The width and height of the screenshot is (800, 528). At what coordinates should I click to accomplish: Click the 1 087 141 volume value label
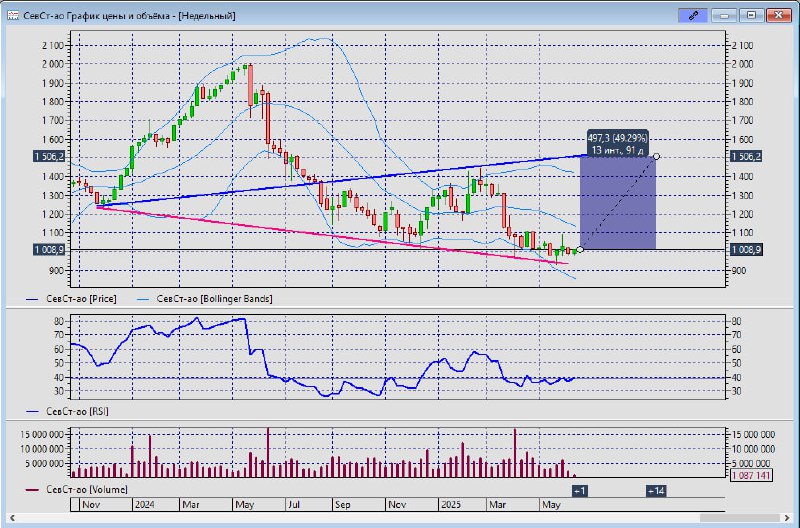click(752, 475)
